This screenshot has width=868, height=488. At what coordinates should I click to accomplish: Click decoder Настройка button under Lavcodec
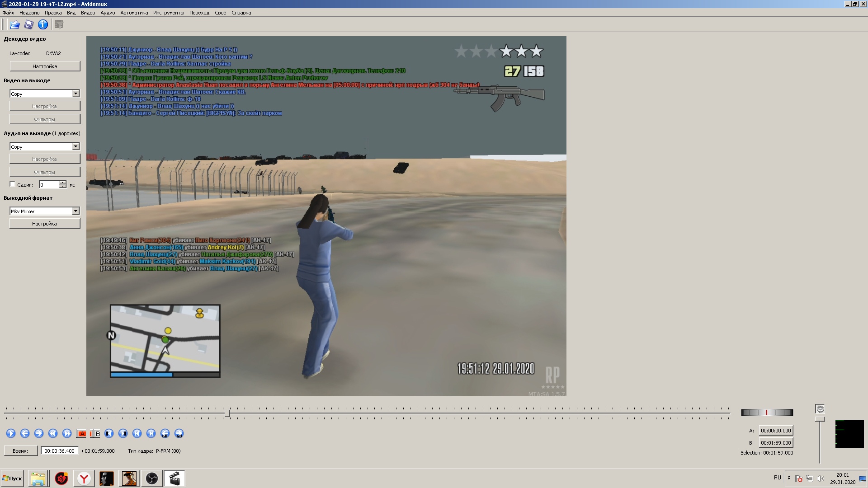[45, 66]
